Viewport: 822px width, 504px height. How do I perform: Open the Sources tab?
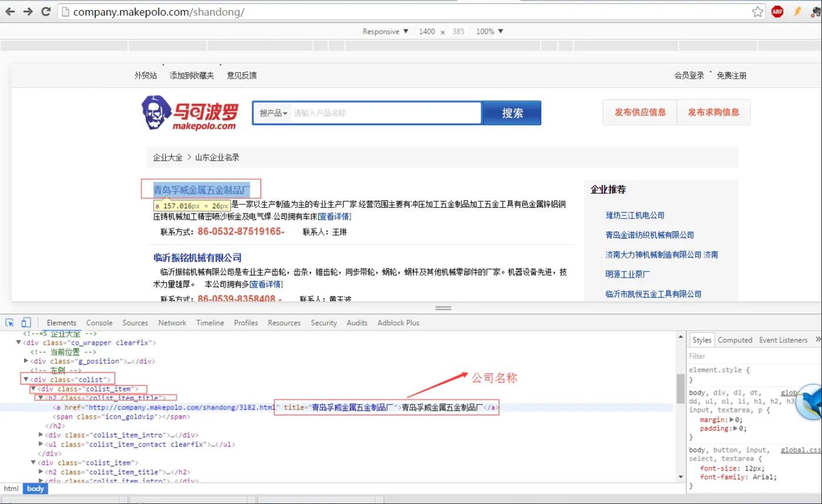(135, 323)
